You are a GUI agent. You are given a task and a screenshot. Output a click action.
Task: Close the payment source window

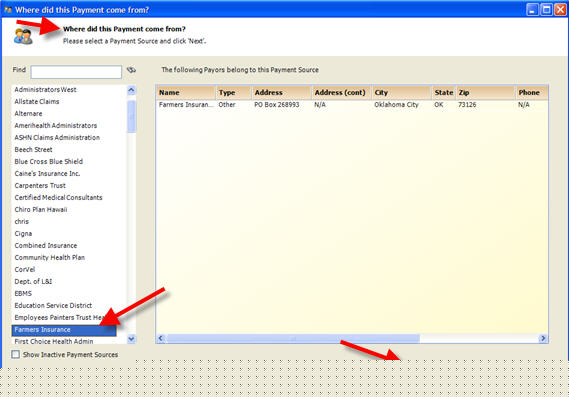560,9
